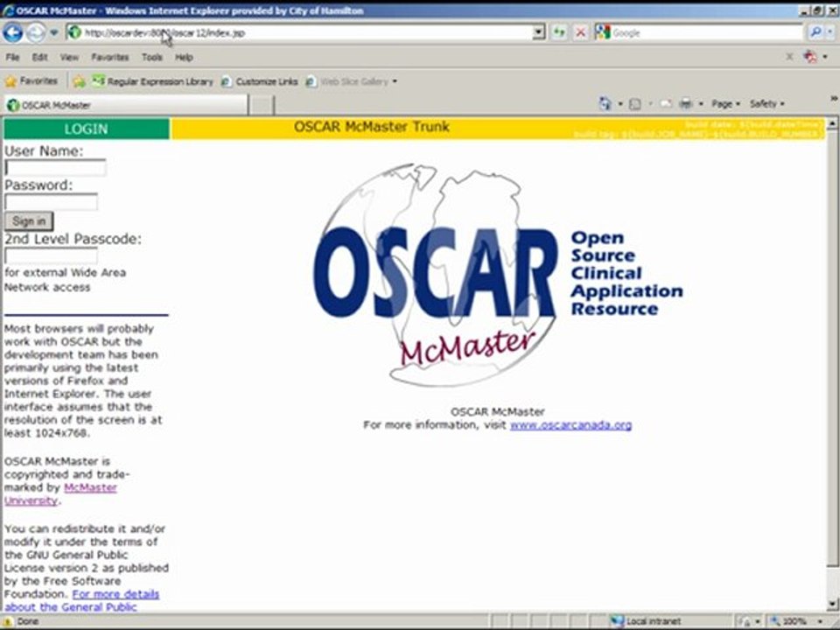Click the Feeds toolbar icon
Screen dimensions: 840x630
[635, 104]
